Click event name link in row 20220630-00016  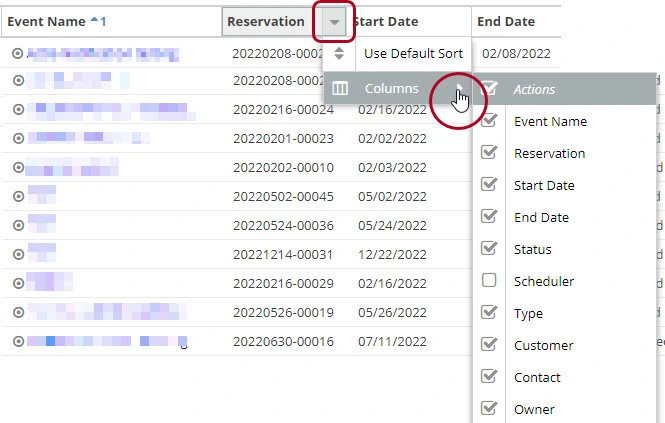(x=107, y=341)
